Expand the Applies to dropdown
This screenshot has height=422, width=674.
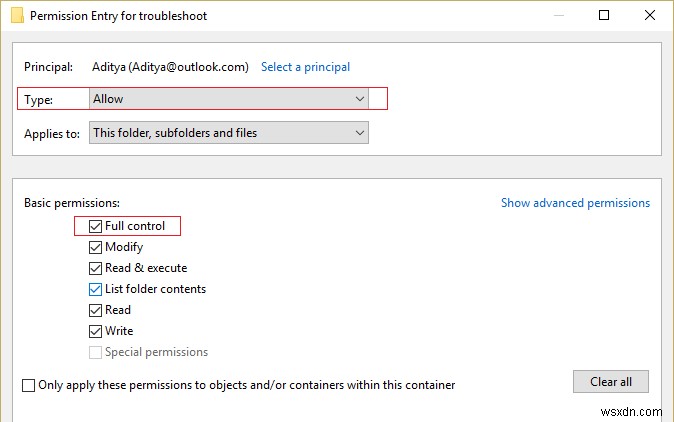[x=228, y=133]
